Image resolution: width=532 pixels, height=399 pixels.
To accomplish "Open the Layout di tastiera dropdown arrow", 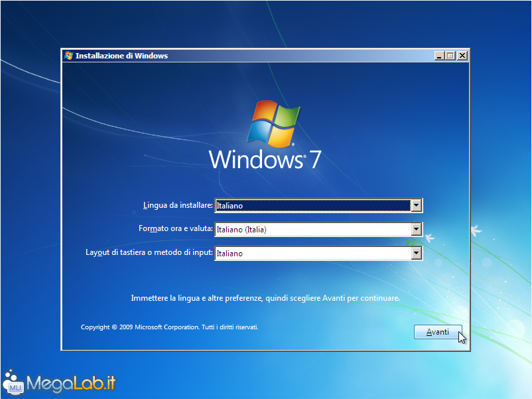I will tap(416, 253).
